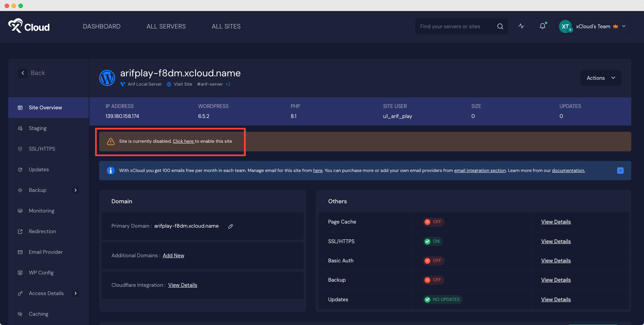
Task: Expand the Backup sidebar item
Action: (75, 190)
